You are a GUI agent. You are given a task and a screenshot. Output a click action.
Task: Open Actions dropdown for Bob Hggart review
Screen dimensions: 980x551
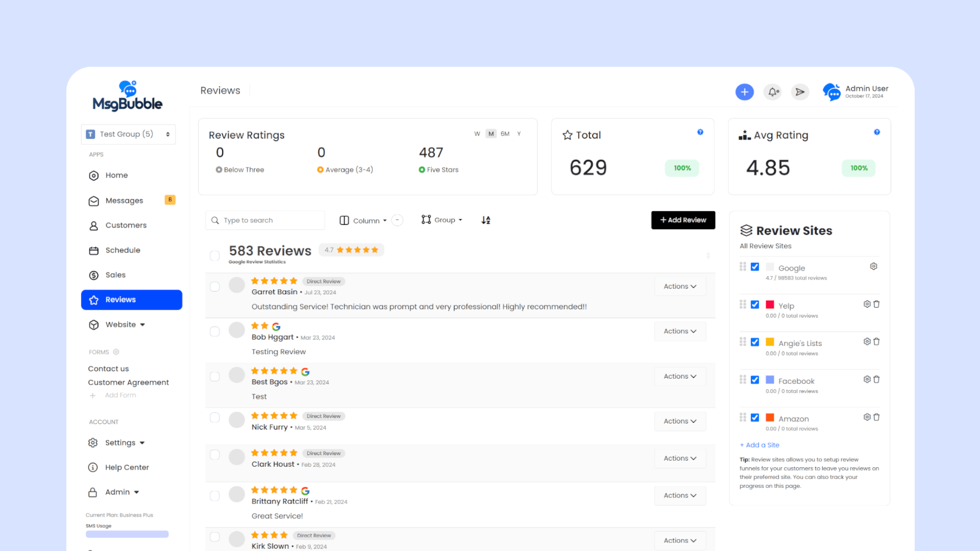680,331
